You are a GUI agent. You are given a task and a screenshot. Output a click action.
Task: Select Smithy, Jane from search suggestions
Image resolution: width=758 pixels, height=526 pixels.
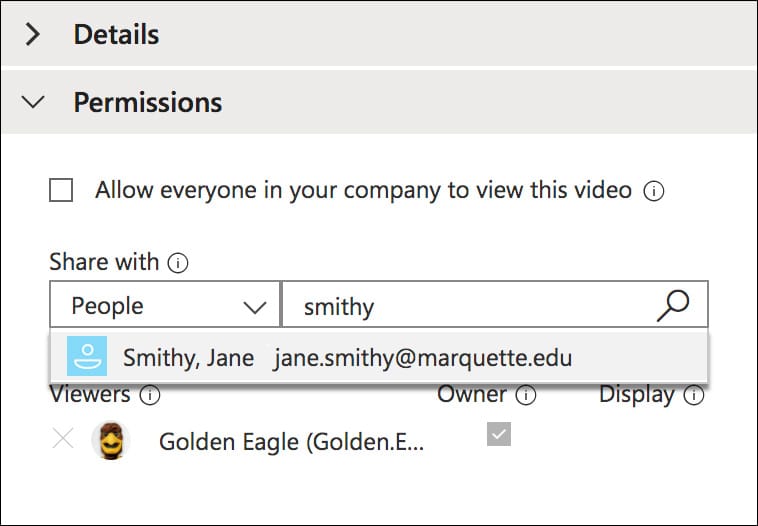click(x=188, y=357)
